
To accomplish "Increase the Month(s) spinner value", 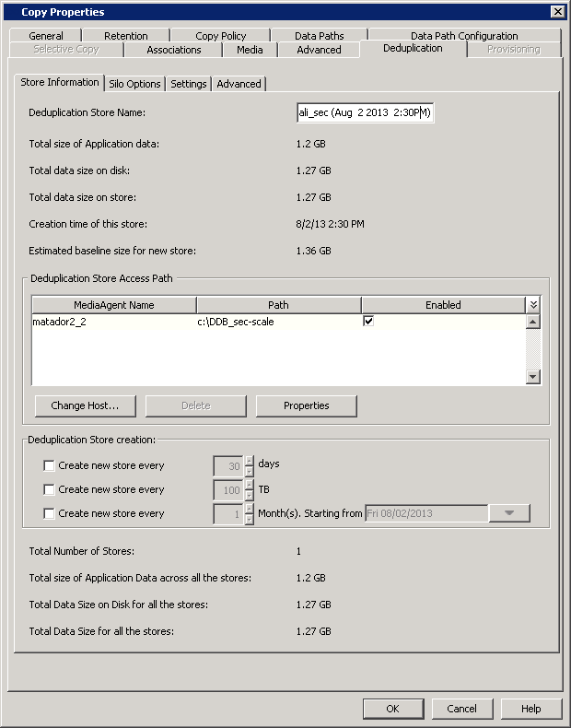I will click(249, 509).
